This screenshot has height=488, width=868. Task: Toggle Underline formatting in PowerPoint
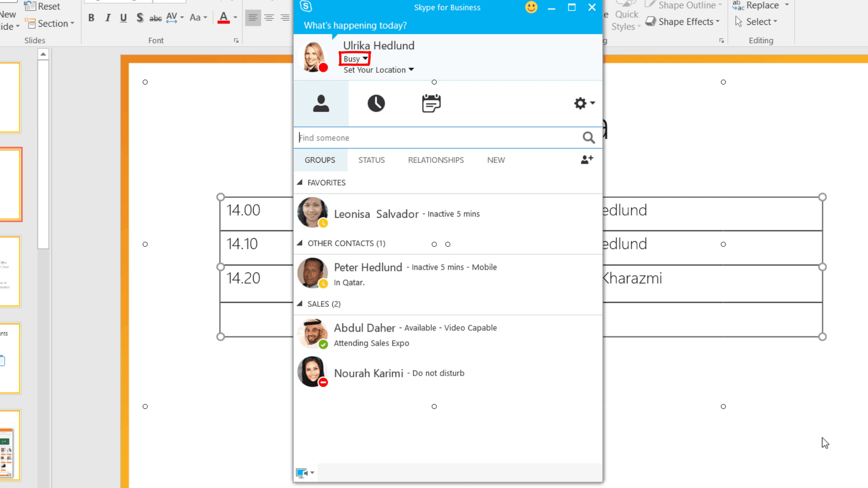point(124,17)
